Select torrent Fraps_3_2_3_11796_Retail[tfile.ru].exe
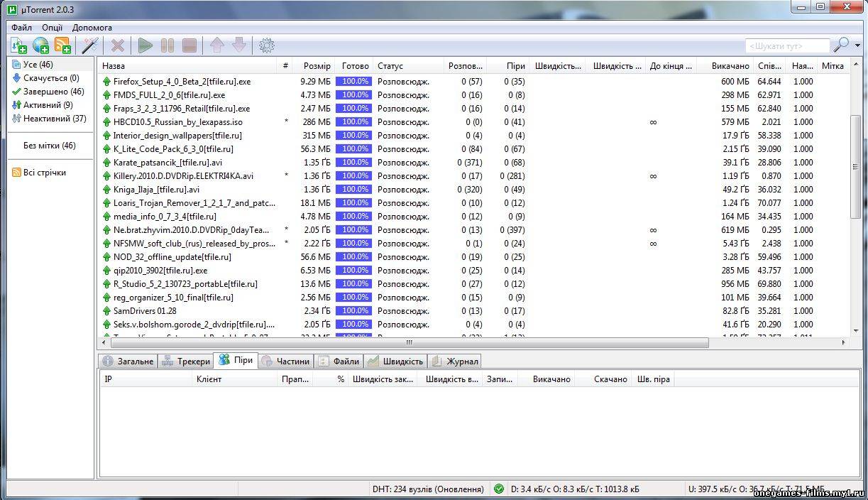Screen dimensions: 868x500 point(182,109)
